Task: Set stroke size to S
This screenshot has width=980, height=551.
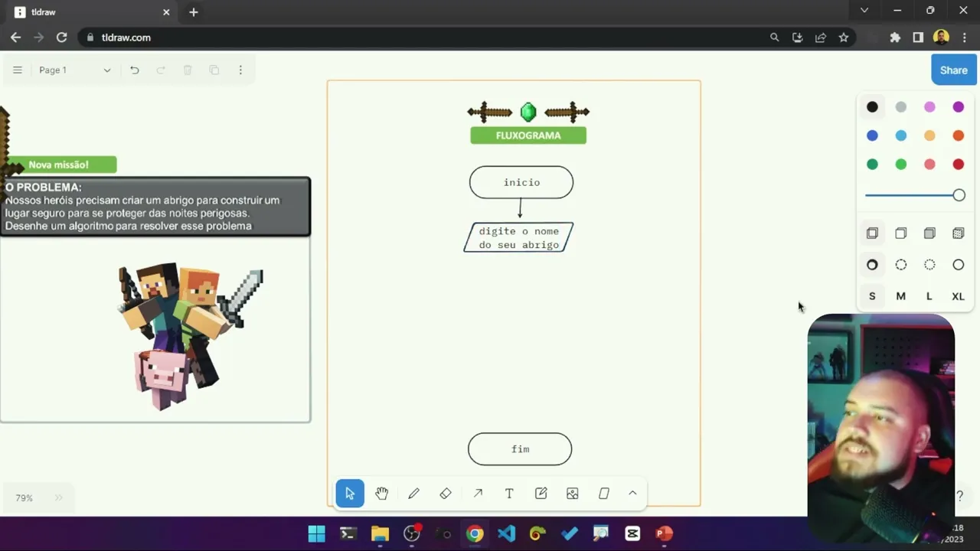Action: tap(872, 296)
